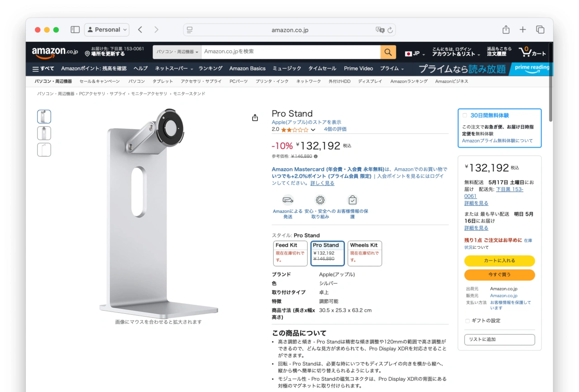The height and width of the screenshot is (392, 579).
Task: Go to the タイムセール nav item
Action: point(322,69)
